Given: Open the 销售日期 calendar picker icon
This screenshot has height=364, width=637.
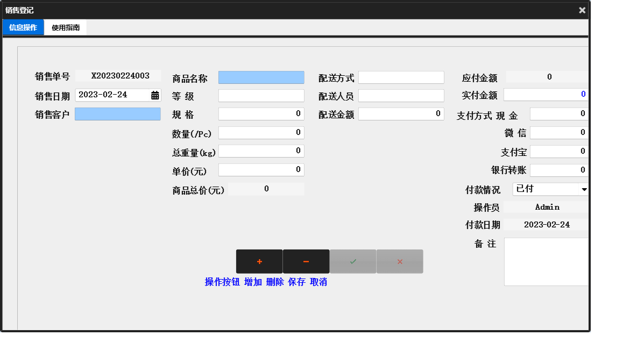Looking at the screenshot, I should pos(155,95).
